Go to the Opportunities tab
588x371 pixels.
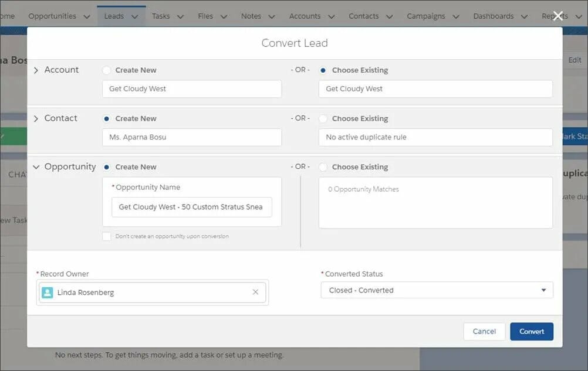[52, 16]
